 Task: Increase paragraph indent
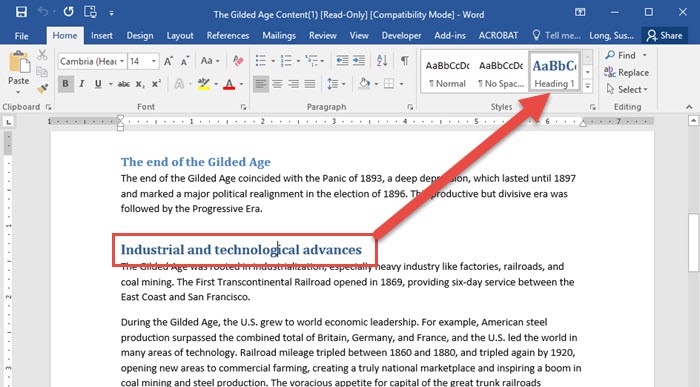click(x=358, y=60)
